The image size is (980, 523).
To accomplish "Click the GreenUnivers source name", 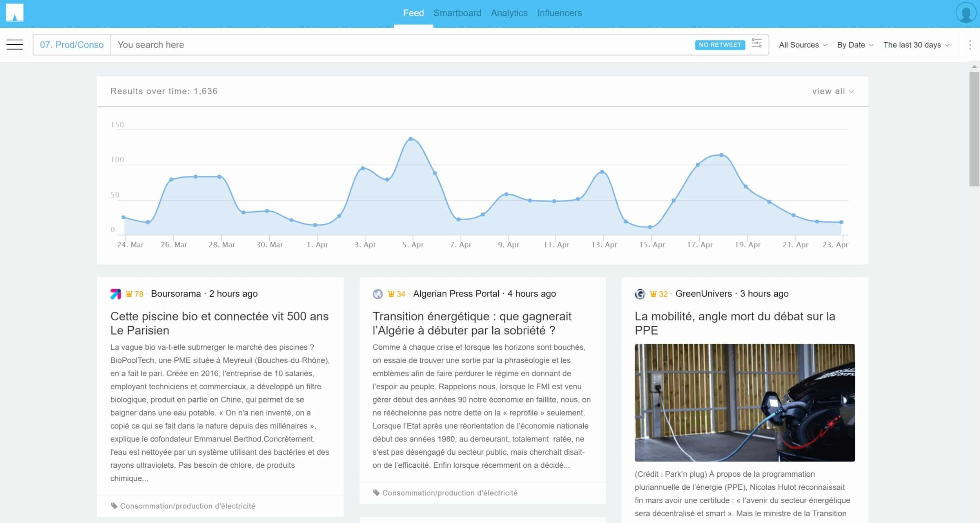I will pos(703,294).
